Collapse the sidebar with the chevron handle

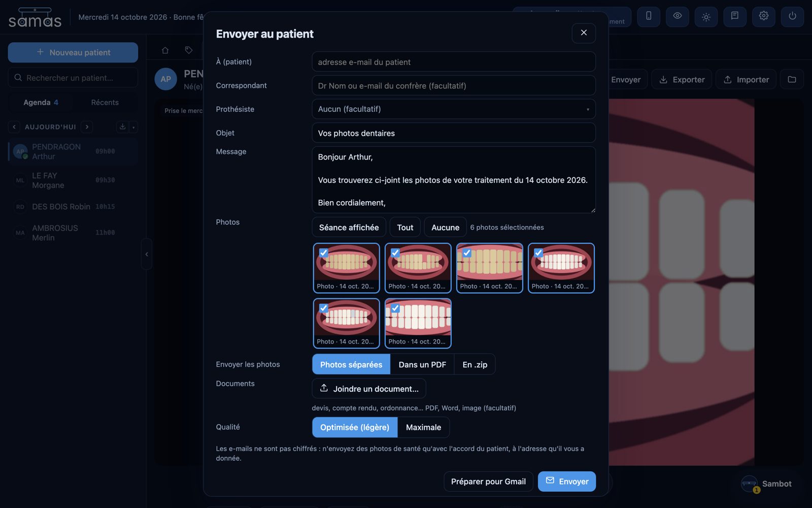pyautogui.click(x=147, y=254)
